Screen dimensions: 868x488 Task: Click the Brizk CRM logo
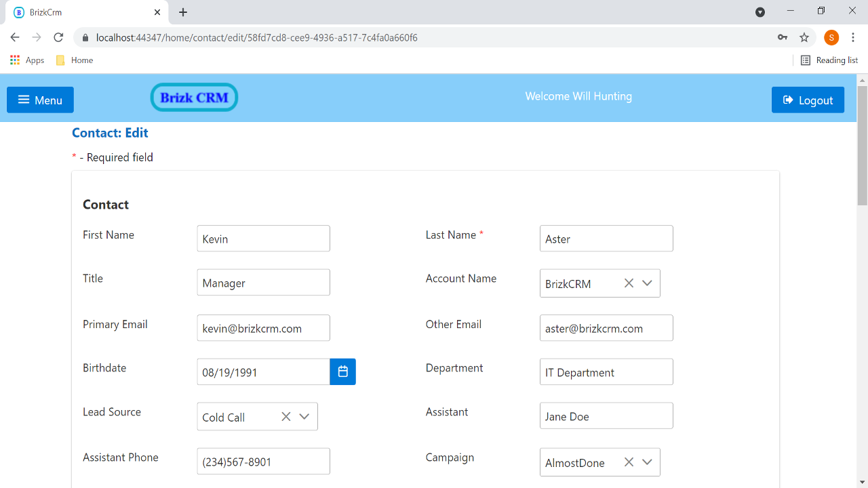[x=195, y=98]
